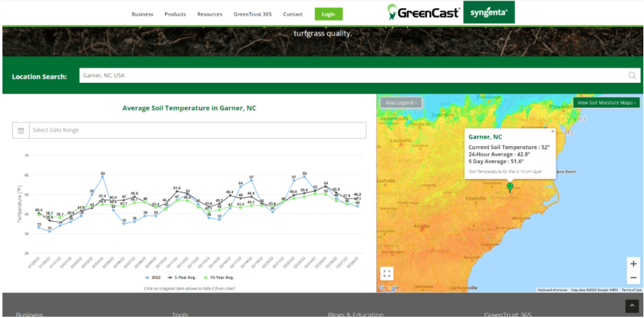Close the Garner, NC info popup
This screenshot has width=644, height=318.
point(552,131)
